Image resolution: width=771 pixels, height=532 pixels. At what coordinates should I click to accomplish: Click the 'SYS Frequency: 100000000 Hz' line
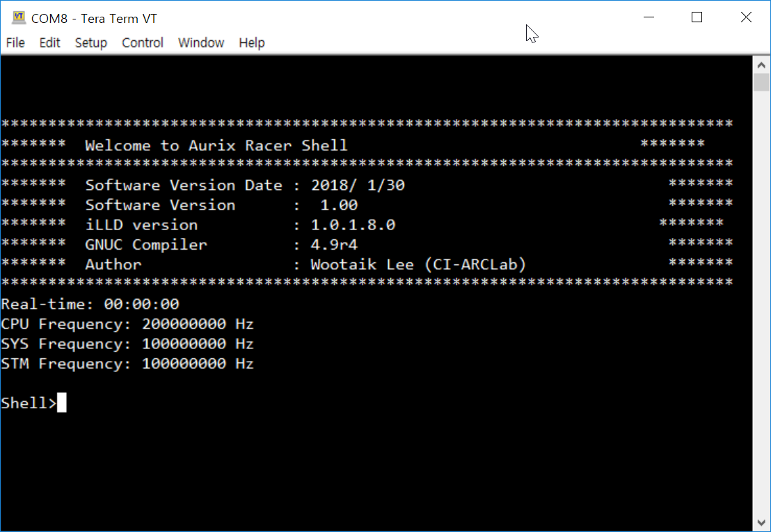(127, 344)
